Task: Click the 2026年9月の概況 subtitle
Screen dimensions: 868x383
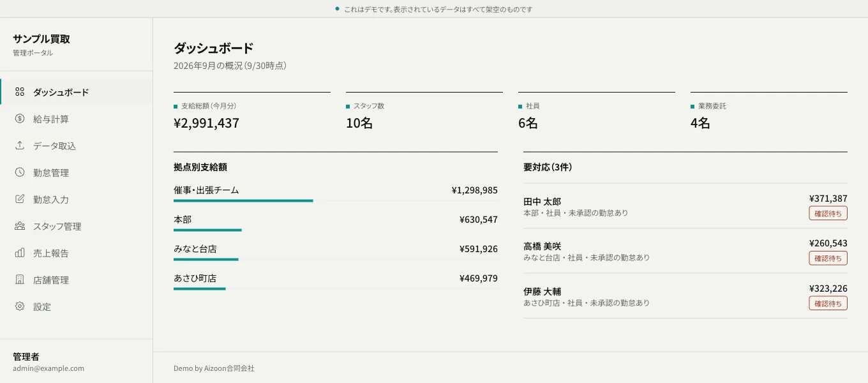Action: (230, 65)
